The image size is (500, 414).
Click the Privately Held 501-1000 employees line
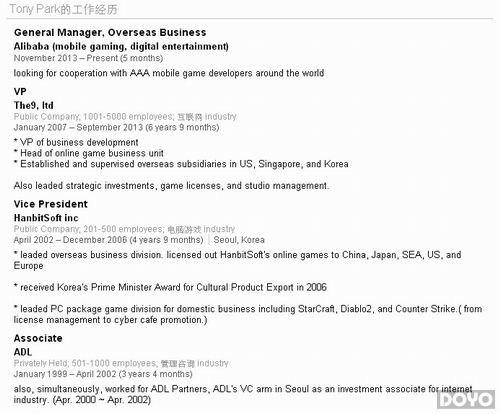pos(121,363)
